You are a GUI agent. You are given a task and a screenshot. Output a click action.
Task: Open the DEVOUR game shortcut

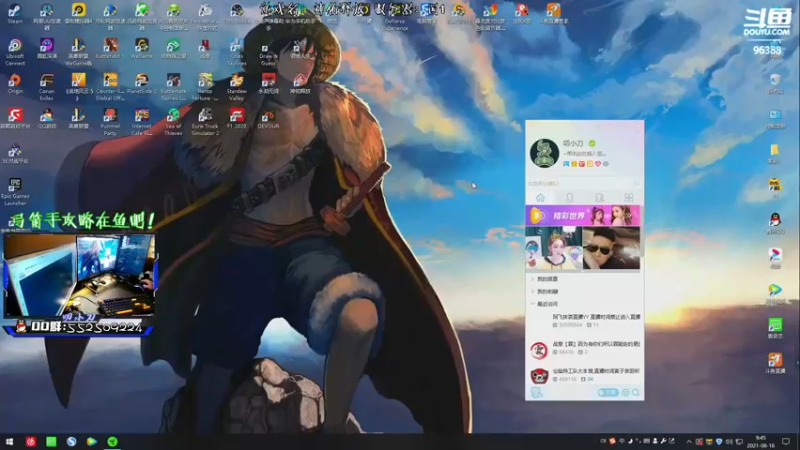point(268,118)
